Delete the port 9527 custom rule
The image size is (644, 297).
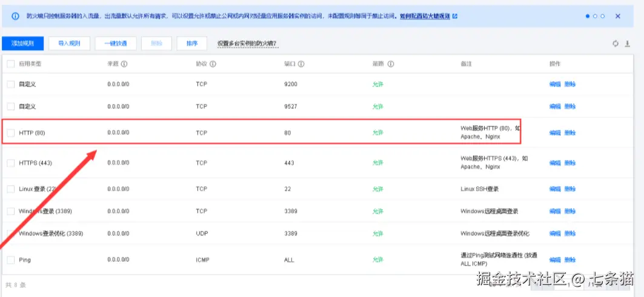569,106
